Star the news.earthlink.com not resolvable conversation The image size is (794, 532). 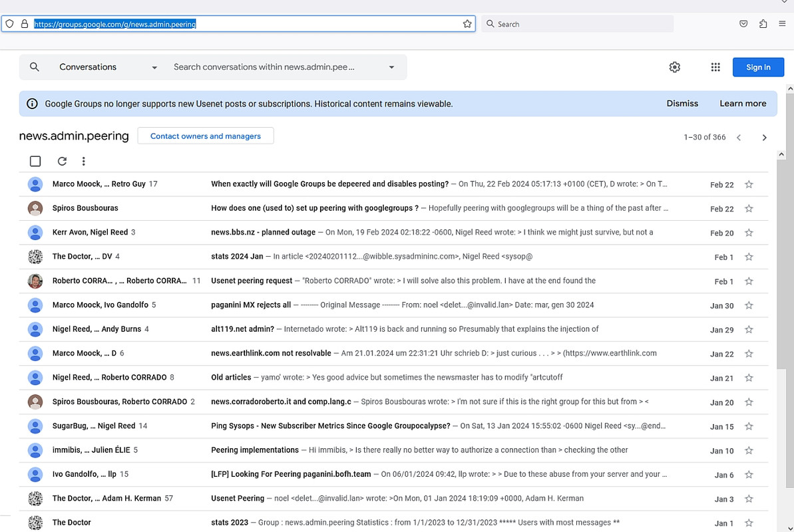point(749,353)
